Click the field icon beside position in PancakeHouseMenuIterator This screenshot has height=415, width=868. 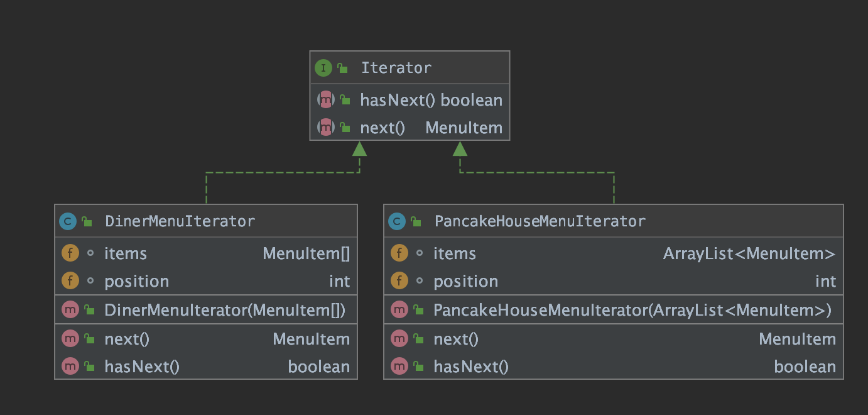[399, 281]
